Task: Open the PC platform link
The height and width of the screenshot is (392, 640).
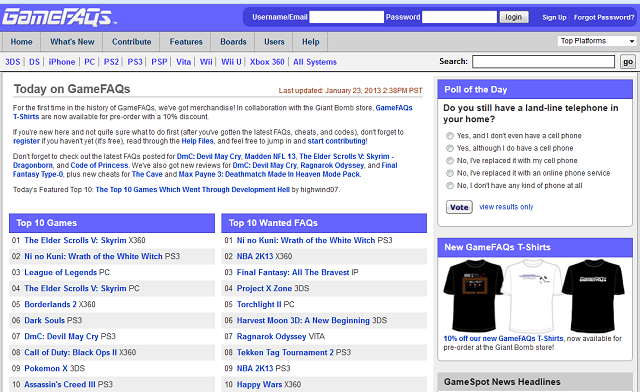Action: [x=89, y=62]
